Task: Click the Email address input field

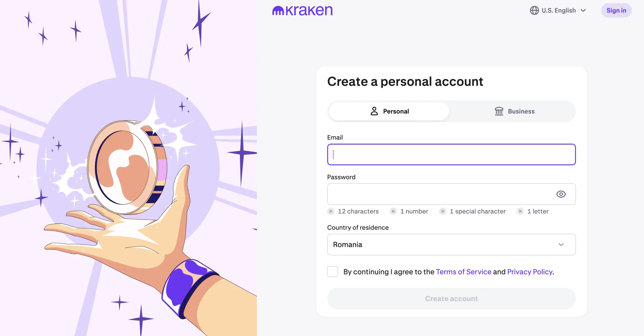Action: [452, 154]
